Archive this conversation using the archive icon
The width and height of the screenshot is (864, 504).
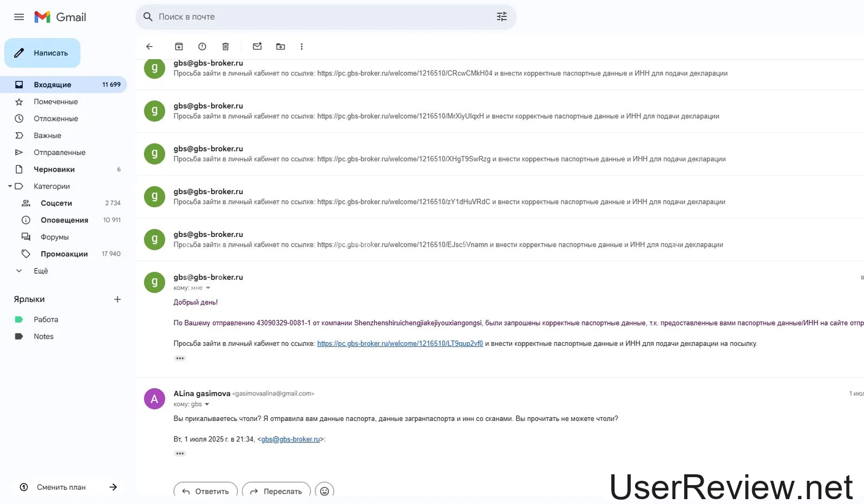pos(179,46)
